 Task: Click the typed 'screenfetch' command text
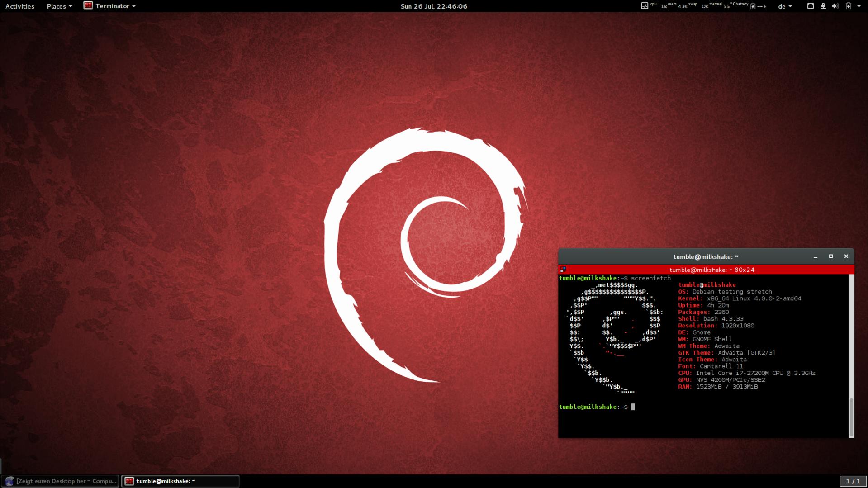[650, 278]
